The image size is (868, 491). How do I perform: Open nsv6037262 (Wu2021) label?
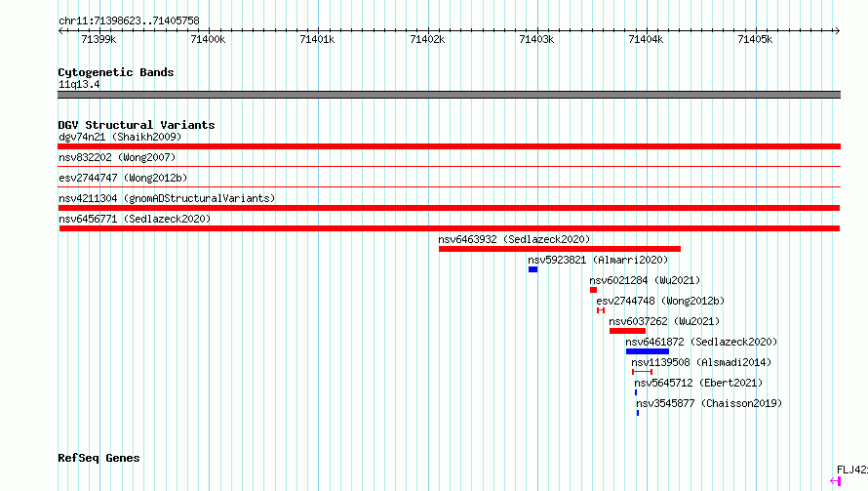click(664, 321)
